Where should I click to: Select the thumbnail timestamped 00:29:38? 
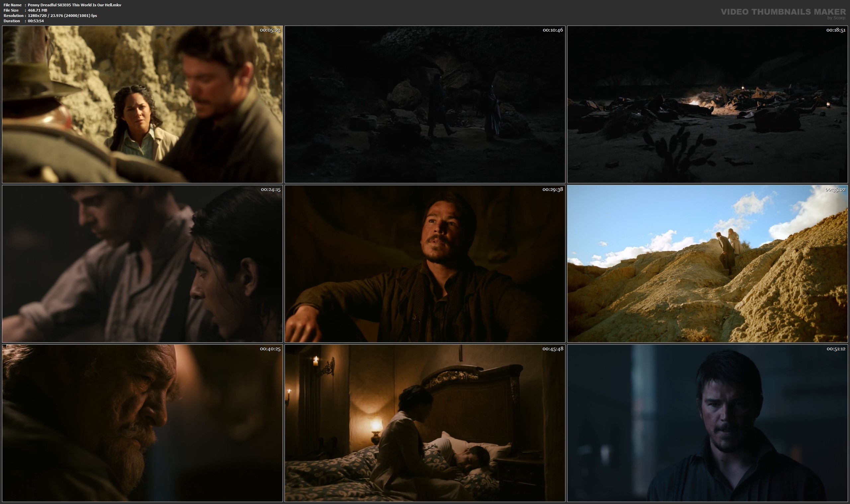pyautogui.click(x=425, y=264)
